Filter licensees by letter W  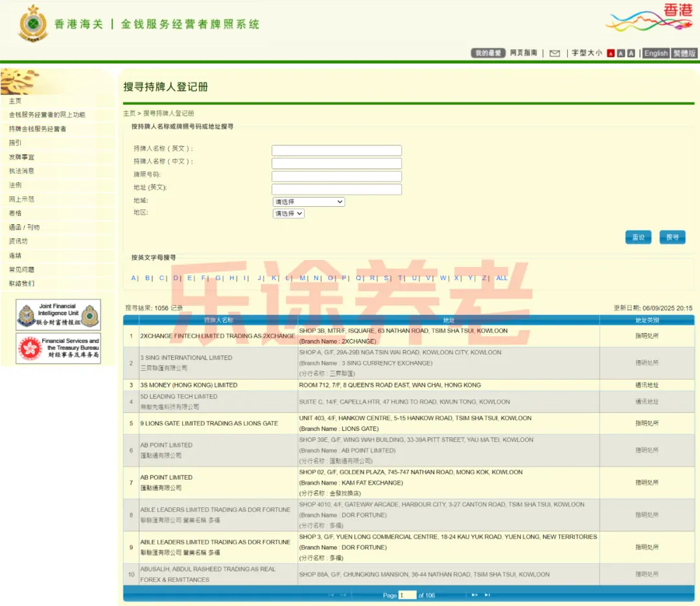pyautogui.click(x=443, y=278)
